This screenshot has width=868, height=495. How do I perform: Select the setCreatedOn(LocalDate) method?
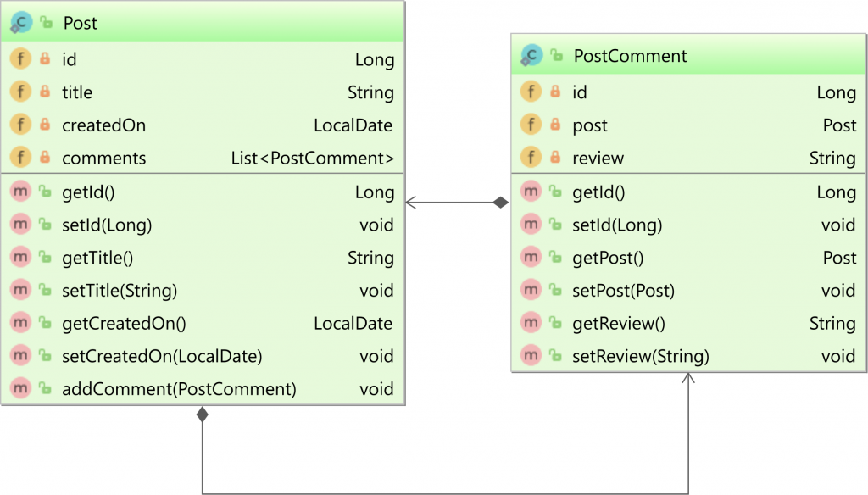click(x=162, y=356)
